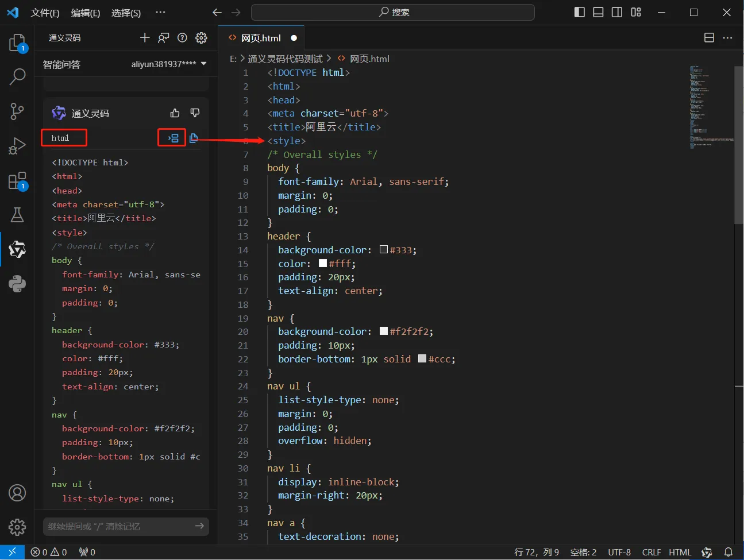Open the Explorer view in activity bar
The height and width of the screenshot is (560, 744).
[x=17, y=43]
